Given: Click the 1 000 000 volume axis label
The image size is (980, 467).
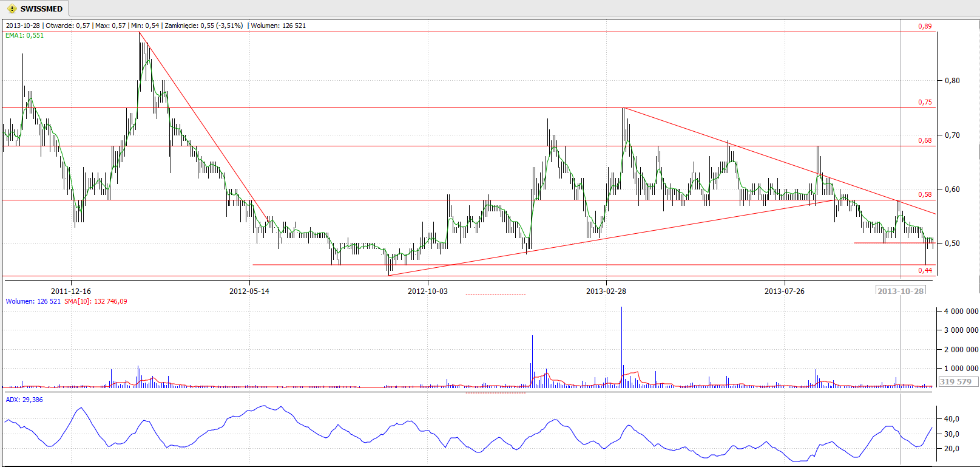Looking at the screenshot, I should coord(961,368).
